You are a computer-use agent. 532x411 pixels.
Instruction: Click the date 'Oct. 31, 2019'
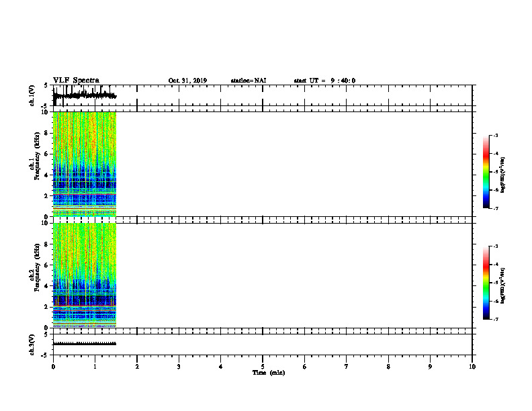point(187,81)
